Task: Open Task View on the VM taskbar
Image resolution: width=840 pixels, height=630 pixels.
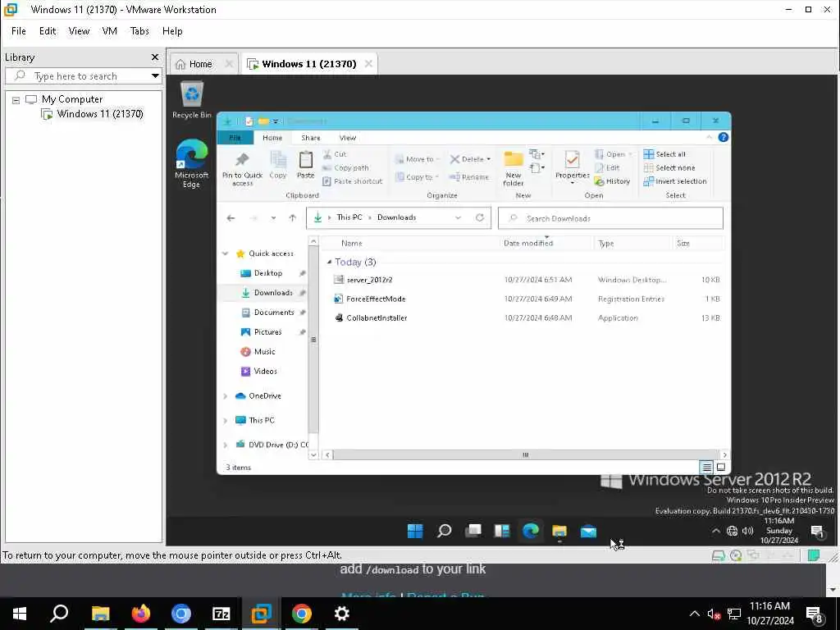Action: tap(473, 531)
